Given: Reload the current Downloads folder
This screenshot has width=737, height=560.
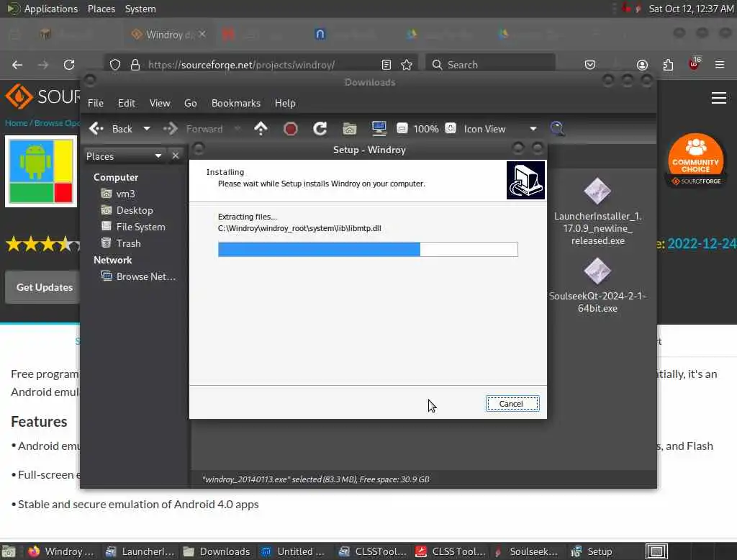Looking at the screenshot, I should (320, 128).
